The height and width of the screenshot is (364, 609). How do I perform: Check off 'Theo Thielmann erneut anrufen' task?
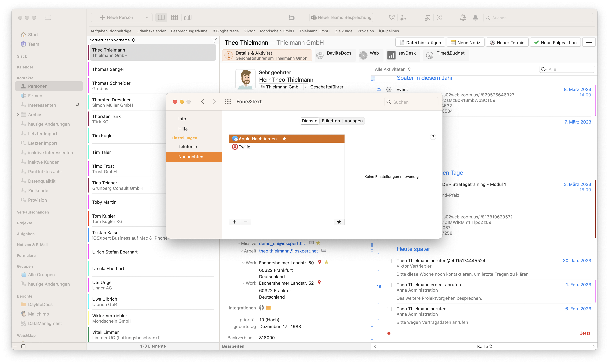click(x=389, y=285)
